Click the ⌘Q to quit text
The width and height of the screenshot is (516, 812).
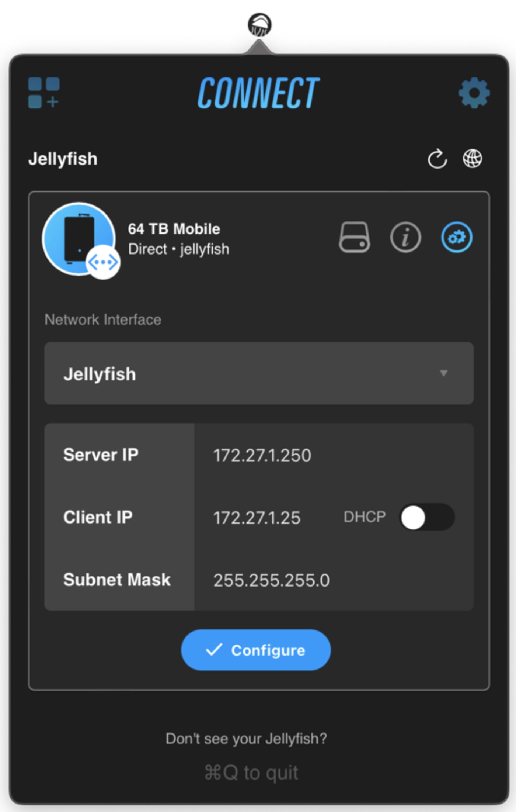251,772
